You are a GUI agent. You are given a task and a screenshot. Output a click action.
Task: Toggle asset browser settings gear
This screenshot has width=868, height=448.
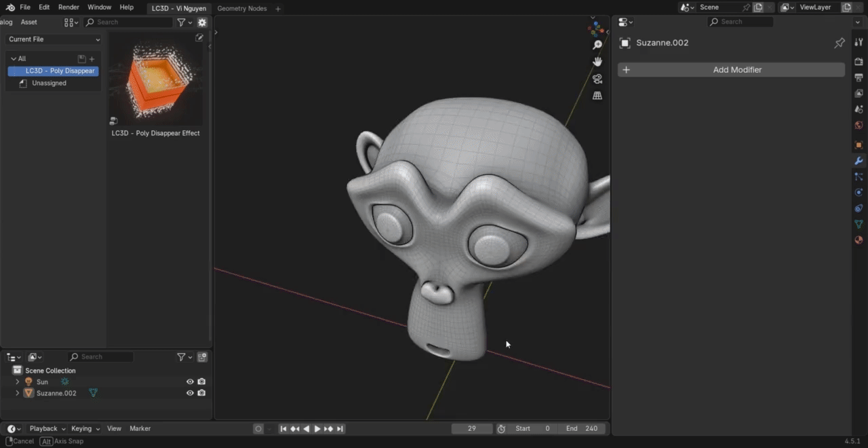click(202, 22)
